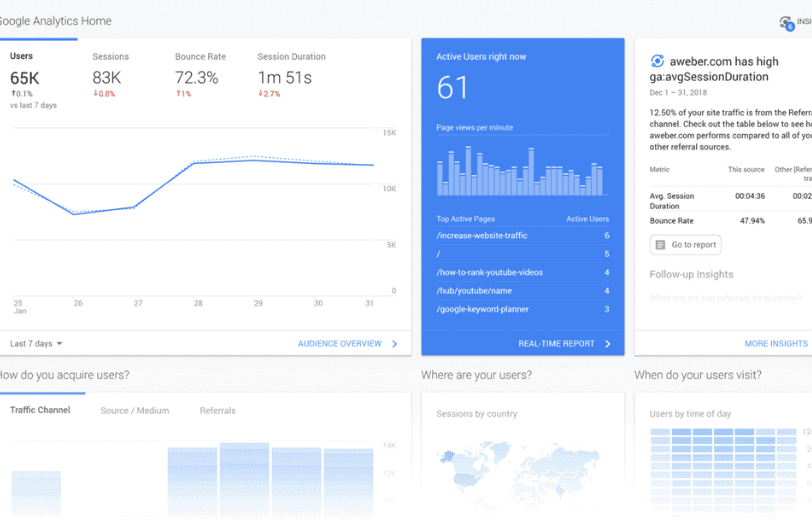Viewport: 812px width, 525px height.
Task: Click the Page views per minute bar chart
Action: [x=520, y=171]
